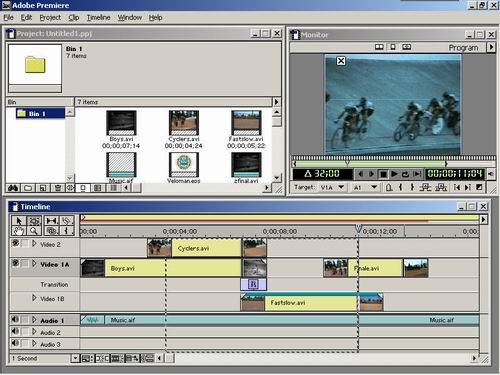Switch Project window to Thumbnail view
500x375 pixels.
click(97, 188)
